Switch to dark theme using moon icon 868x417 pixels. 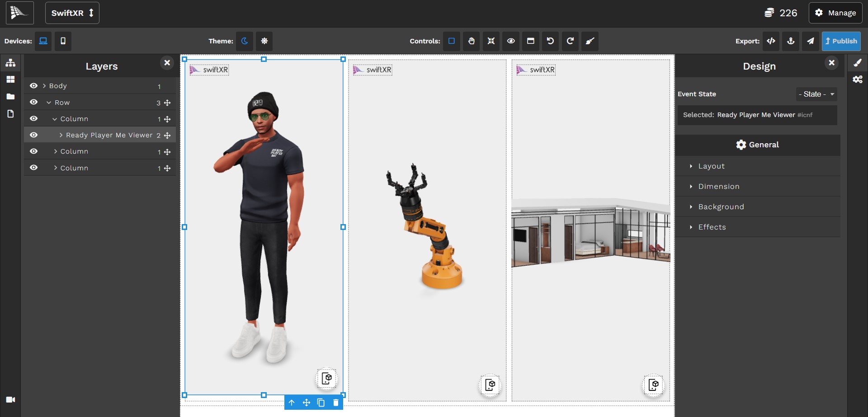245,41
